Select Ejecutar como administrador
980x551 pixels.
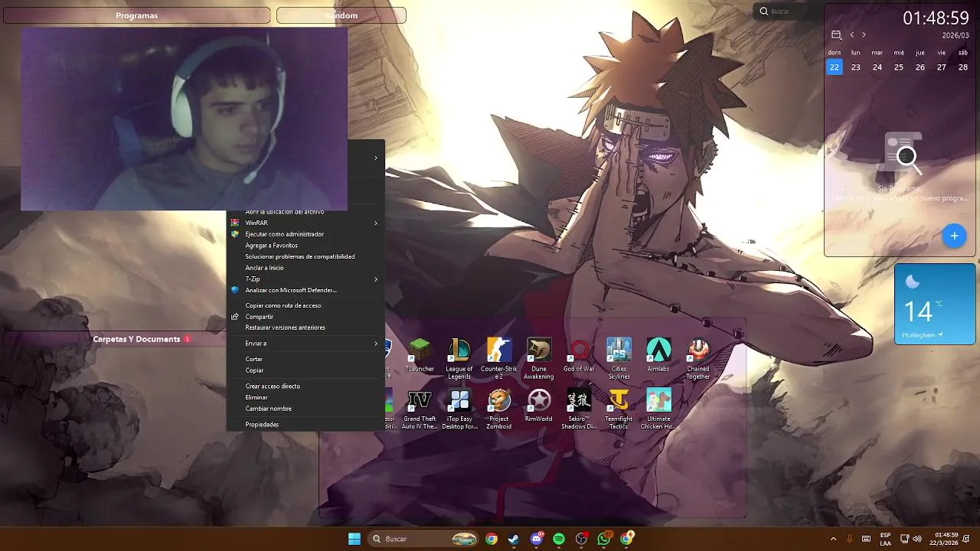coord(305,234)
